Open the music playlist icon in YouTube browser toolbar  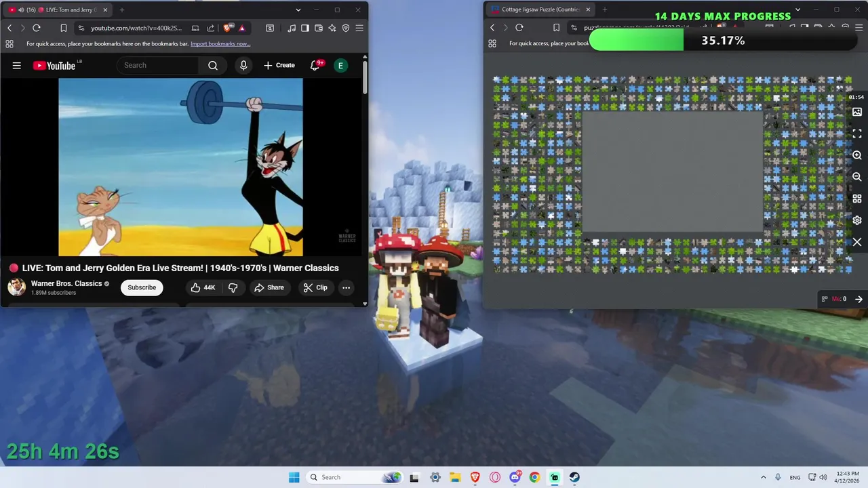(x=292, y=28)
